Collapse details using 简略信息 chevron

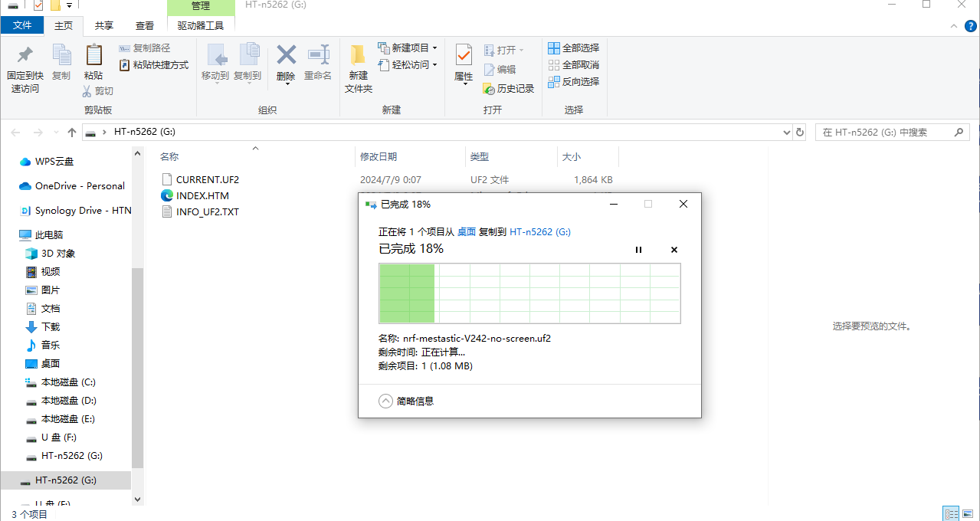point(386,401)
